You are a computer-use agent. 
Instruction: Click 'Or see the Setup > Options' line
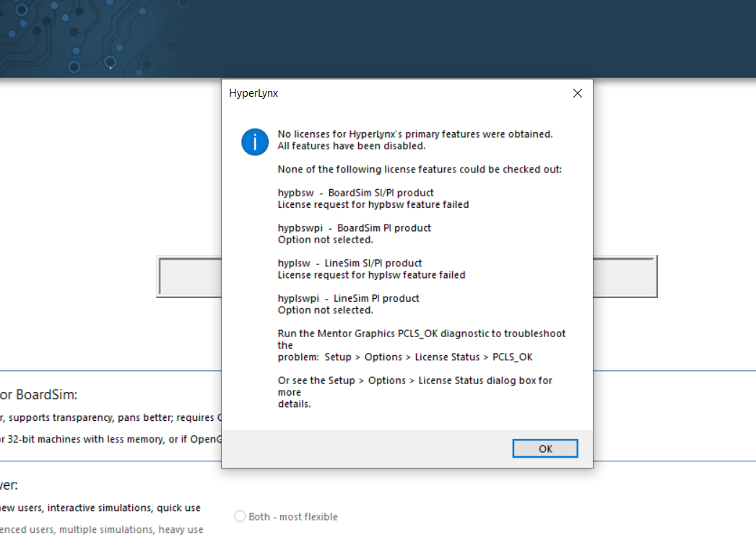coord(414,380)
